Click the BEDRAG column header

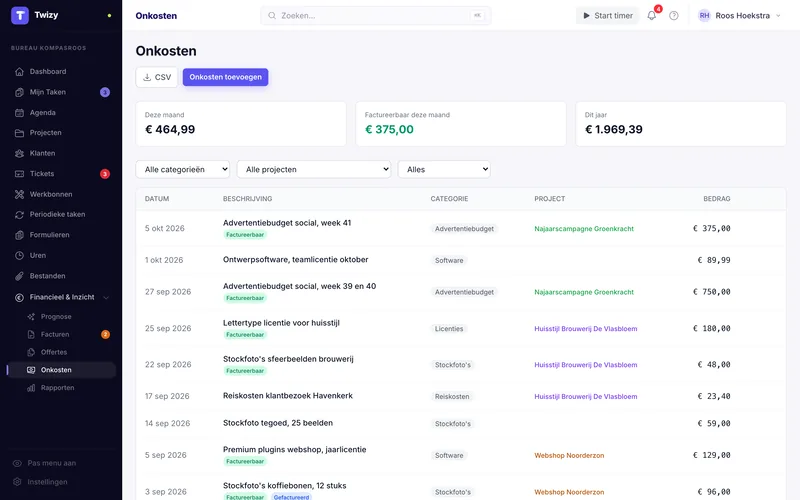(x=717, y=198)
